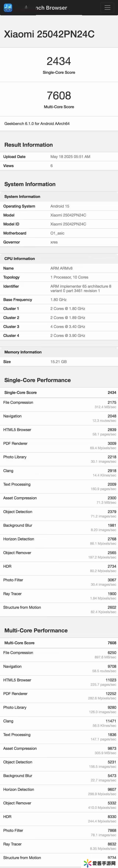Click the Single-Core Performance heading
Screen dimensions: 118x868
[x=37, y=380]
